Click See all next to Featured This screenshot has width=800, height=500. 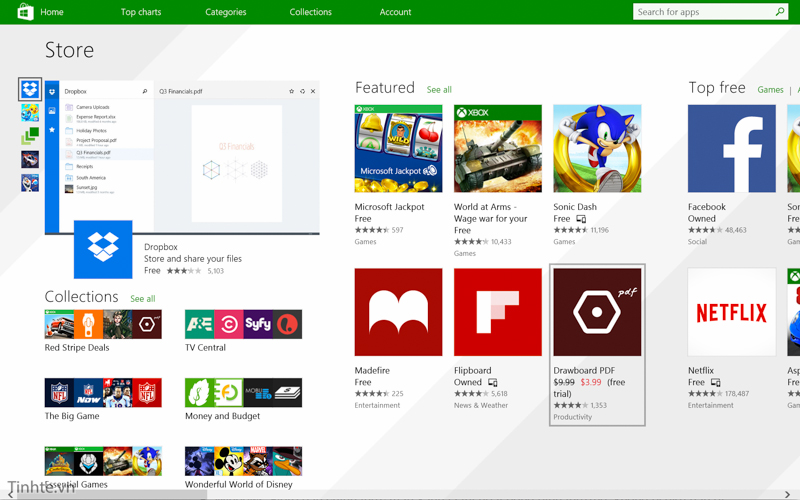point(439,90)
